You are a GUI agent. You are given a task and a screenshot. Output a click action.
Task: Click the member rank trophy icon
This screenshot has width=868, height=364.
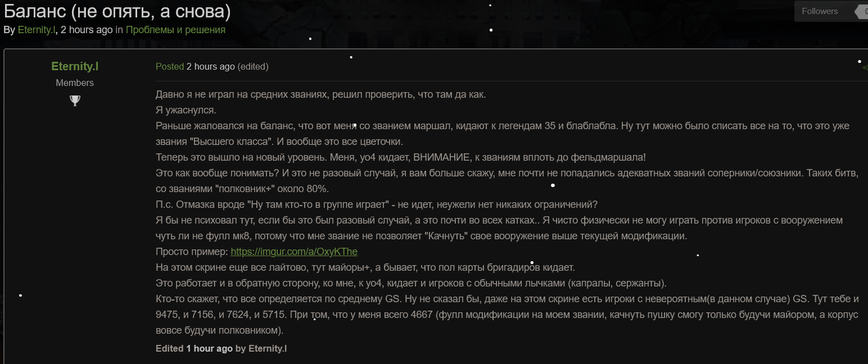tap(75, 101)
